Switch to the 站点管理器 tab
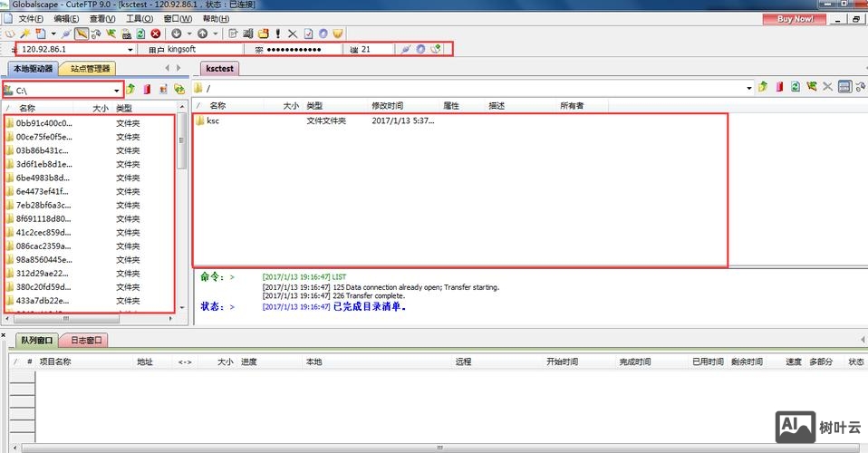Viewport: 868px width, 453px height. pos(90,68)
